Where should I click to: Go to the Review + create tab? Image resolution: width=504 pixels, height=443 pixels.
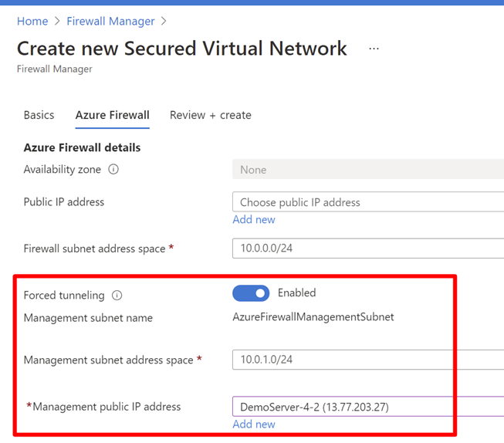[x=211, y=115]
